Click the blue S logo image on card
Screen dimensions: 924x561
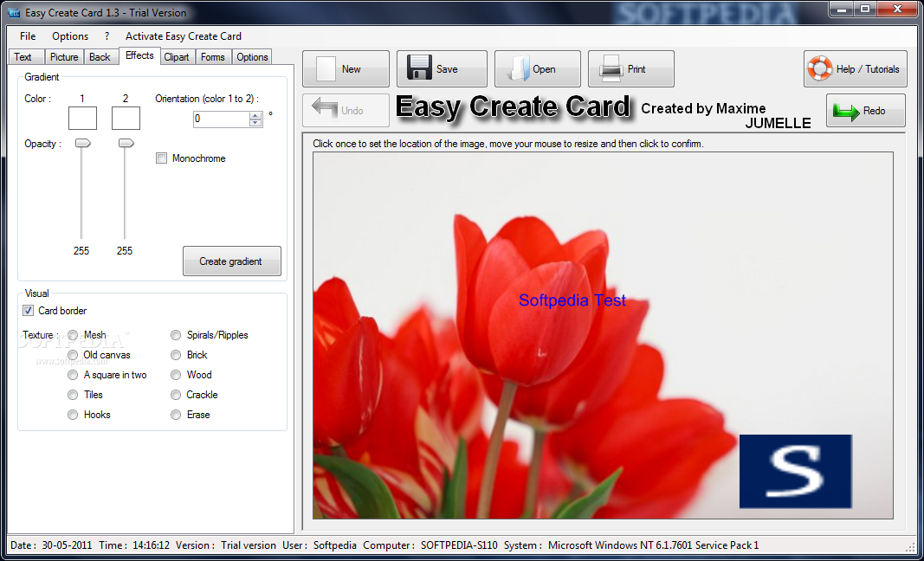pyautogui.click(x=796, y=472)
